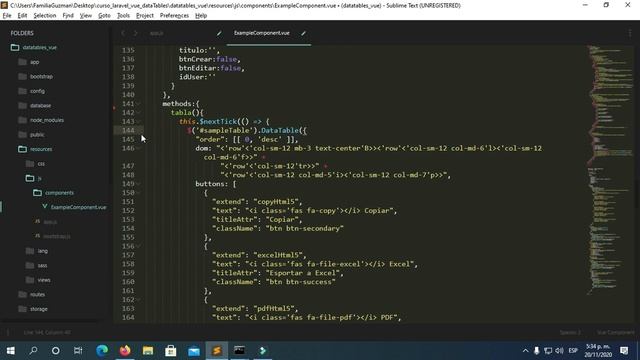Fold the methods block at line 141

point(139,104)
